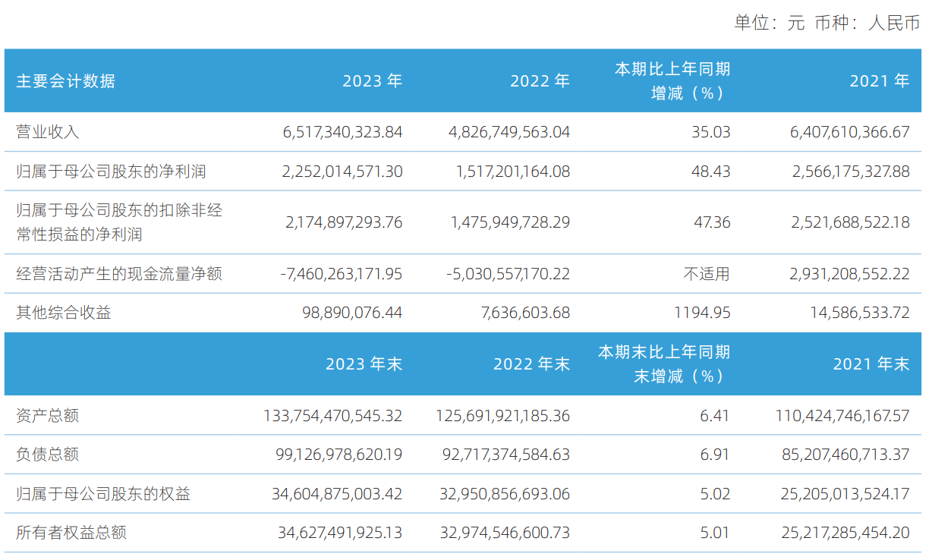The height and width of the screenshot is (560, 932).
Task: Select the 经营活动产生的现金流量净额 label
Action: [119, 273]
